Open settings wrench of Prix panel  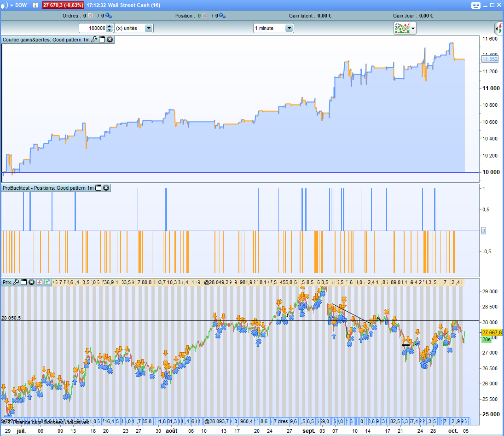(16, 282)
